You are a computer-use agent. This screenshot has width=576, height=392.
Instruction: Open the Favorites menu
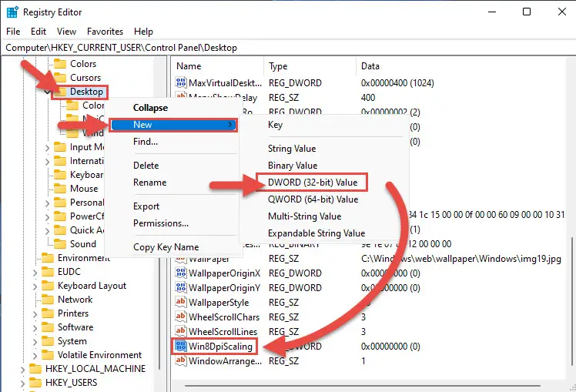click(105, 32)
